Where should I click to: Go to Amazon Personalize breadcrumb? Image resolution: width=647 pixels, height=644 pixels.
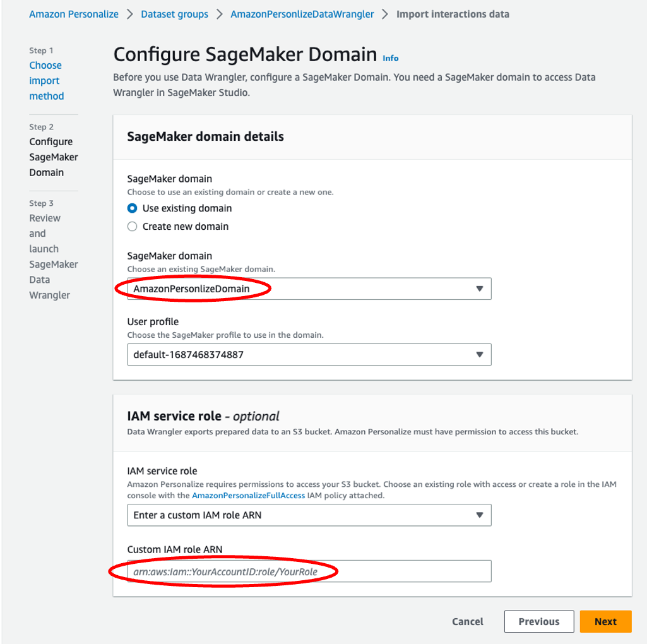74,14
